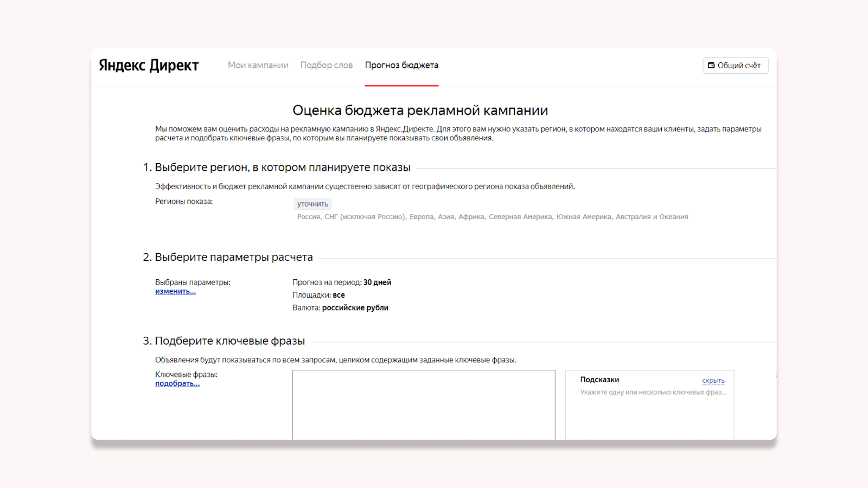The image size is (868, 488).
Task: Click the Валюта: российские рубли value
Action: point(340,308)
